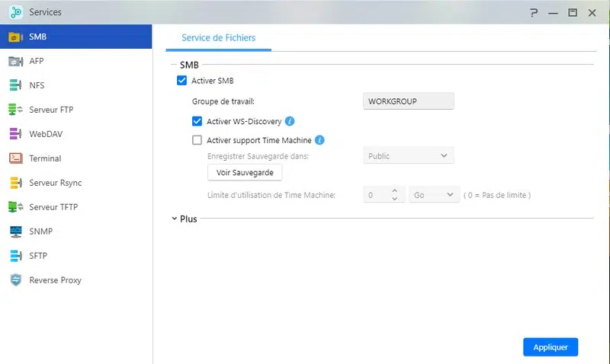Click the 'Enregistrer Sauvegarde dans:' label
The image size is (610, 364).
click(x=258, y=156)
